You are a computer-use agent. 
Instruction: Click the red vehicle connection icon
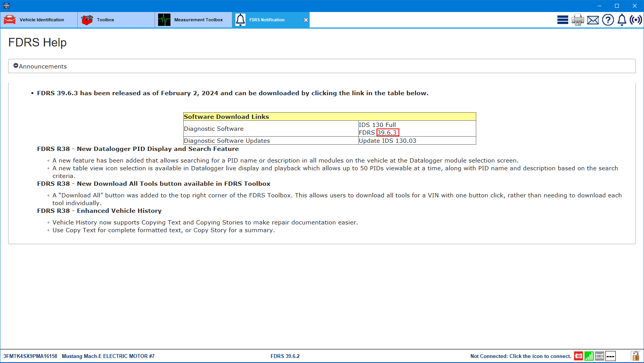pos(578,356)
